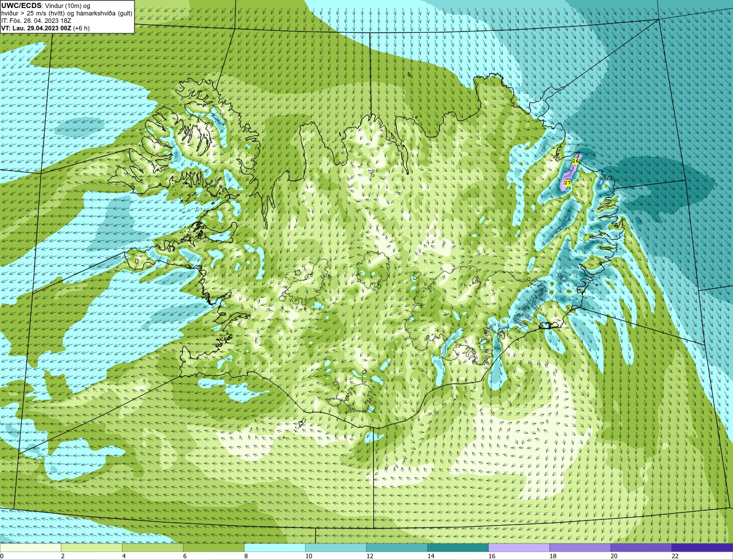
Task: Click the 'hviður > 25 m/s' description line
Action: (67, 13)
